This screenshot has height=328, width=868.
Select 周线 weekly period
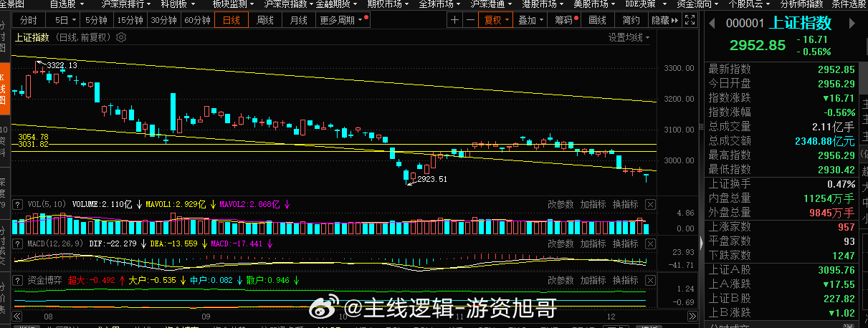(x=265, y=20)
